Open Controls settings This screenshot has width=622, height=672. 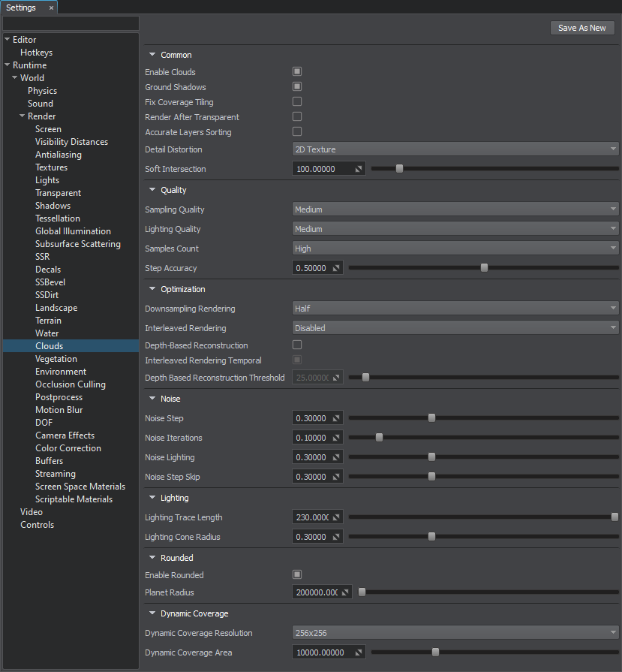point(38,525)
